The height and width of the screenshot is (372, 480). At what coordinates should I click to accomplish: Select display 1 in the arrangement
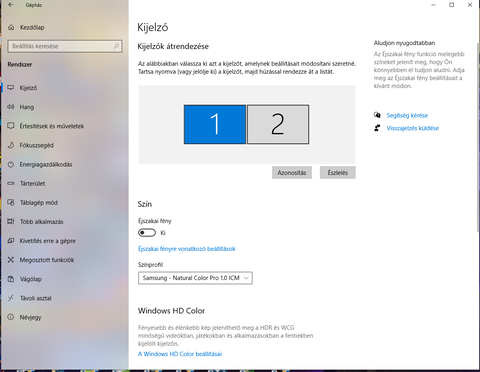pyautogui.click(x=215, y=124)
